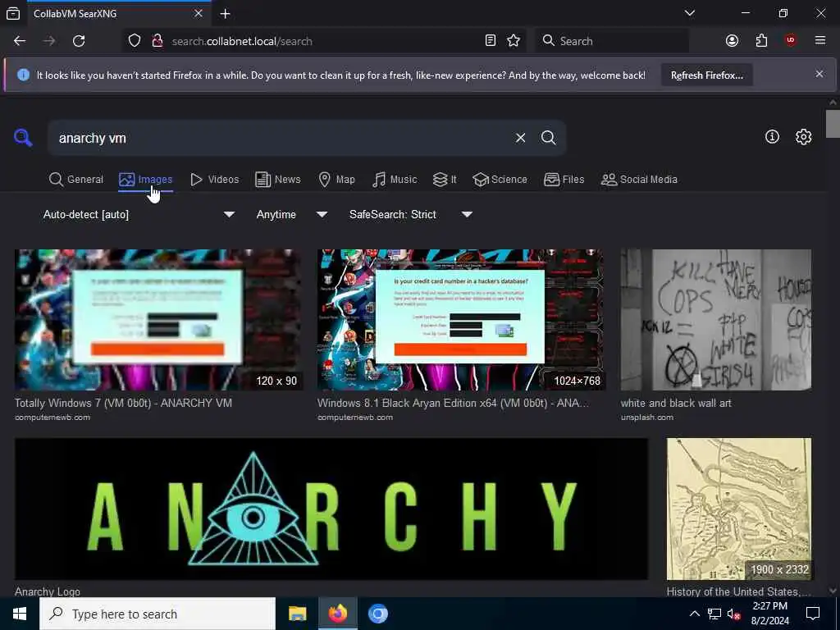
Task: Click the Firefox Search box
Action: [x=612, y=41]
